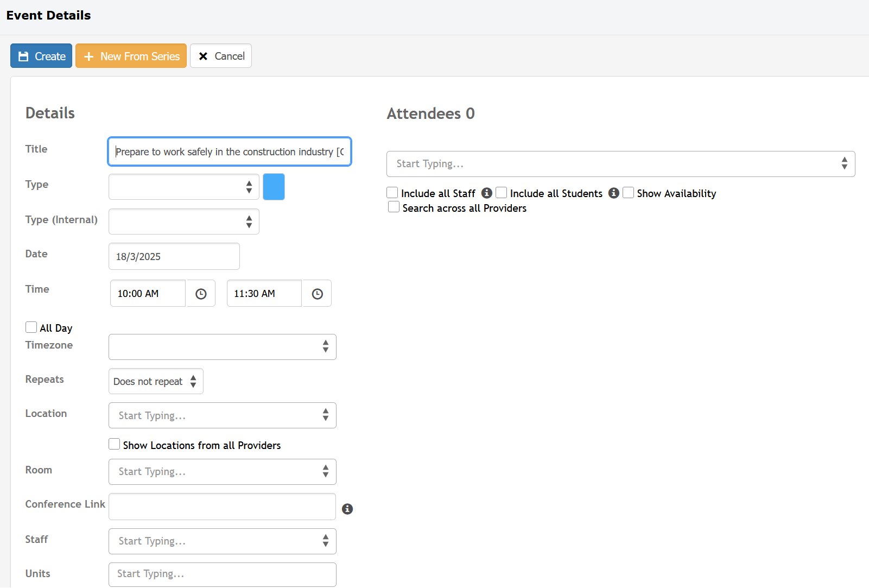The image size is (869, 588).
Task: Click the blue event color swatch
Action: pyautogui.click(x=274, y=187)
